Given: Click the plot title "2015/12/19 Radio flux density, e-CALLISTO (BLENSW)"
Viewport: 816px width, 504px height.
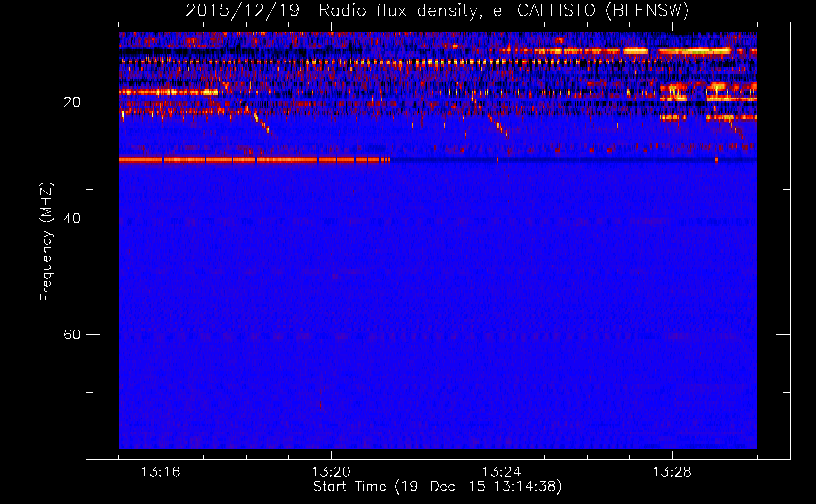Looking at the screenshot, I should click(437, 10).
